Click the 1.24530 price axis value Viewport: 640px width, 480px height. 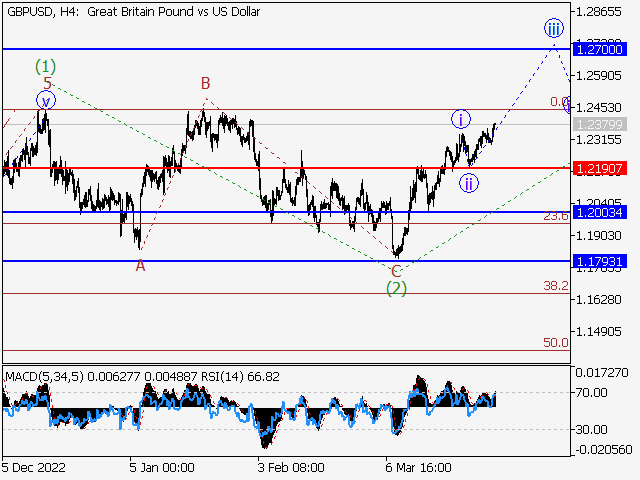point(598,107)
